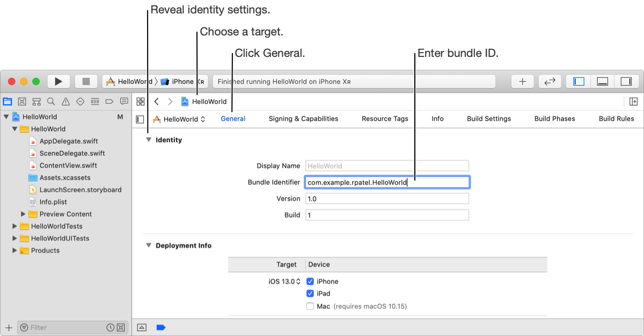Switch to the Build Settings tab
Screen dimensions: 644x336
point(489,119)
